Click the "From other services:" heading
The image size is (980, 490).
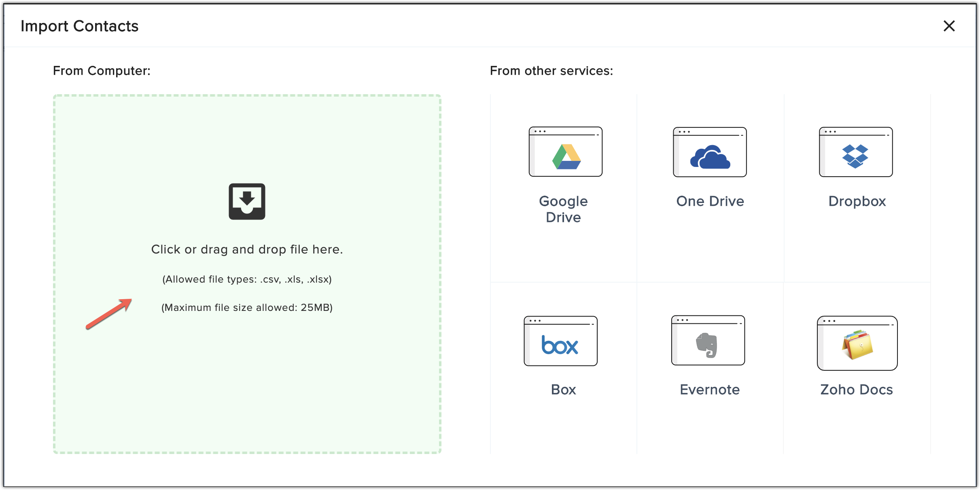point(551,71)
